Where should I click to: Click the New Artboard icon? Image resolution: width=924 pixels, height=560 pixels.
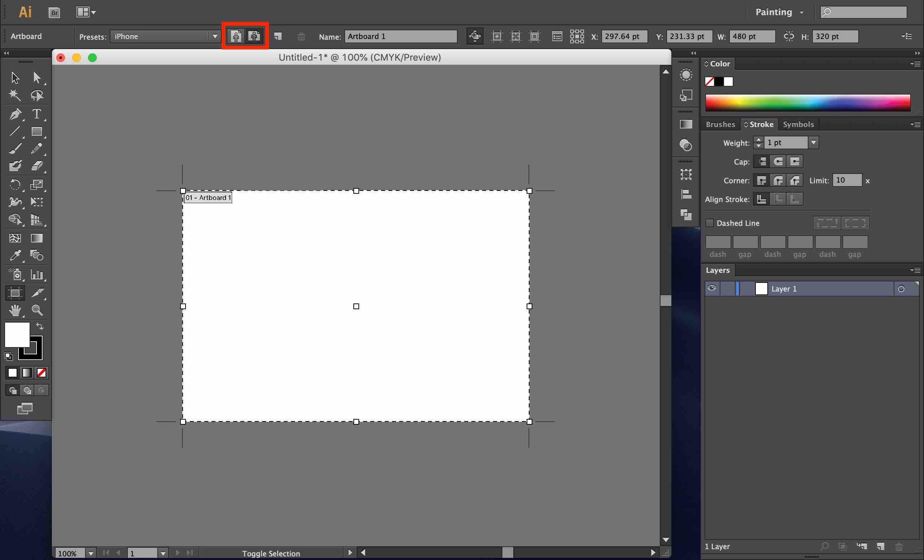(x=278, y=36)
